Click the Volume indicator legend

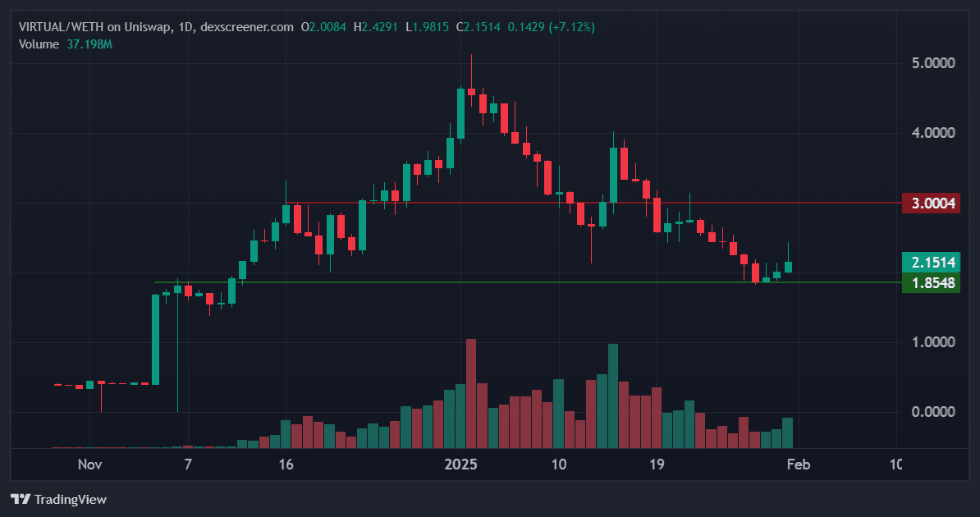39,44
